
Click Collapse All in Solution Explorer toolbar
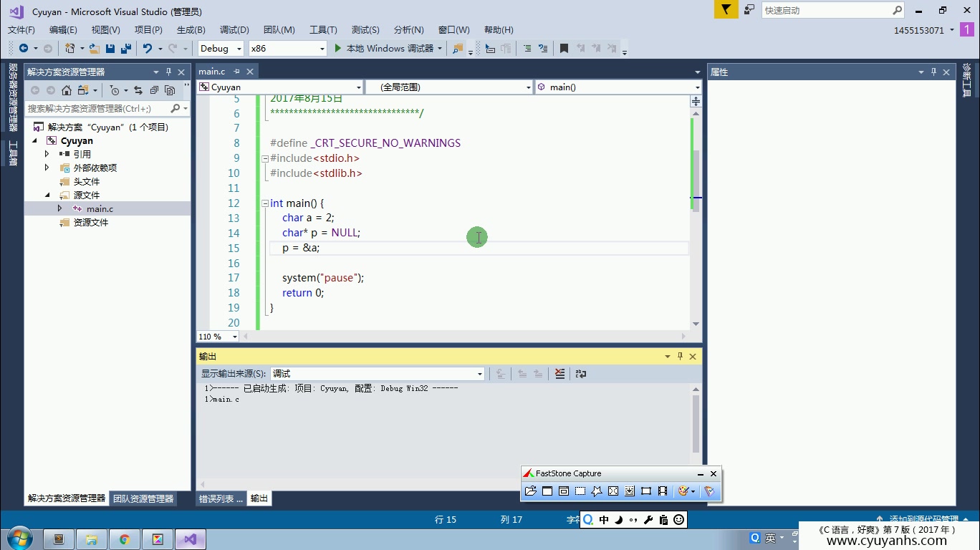154,90
